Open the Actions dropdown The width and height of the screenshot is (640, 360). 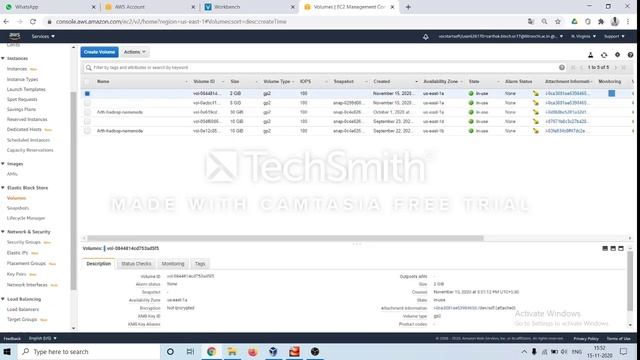(x=135, y=52)
